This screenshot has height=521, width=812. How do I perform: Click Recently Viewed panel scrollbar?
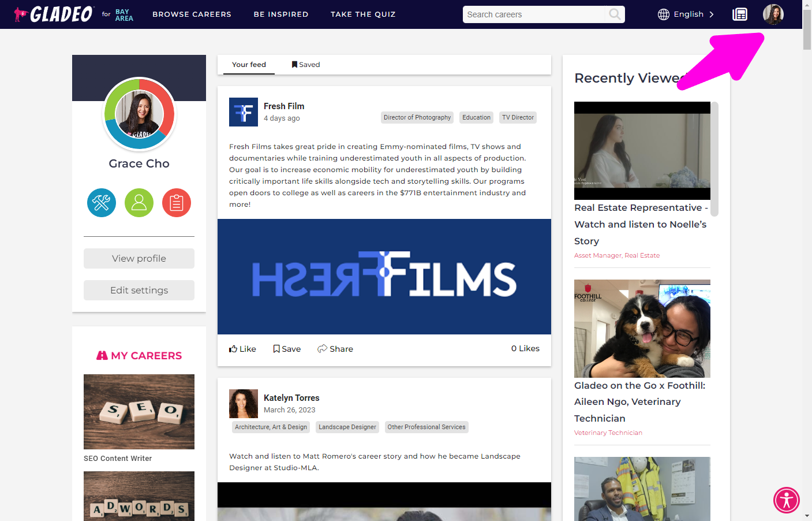click(714, 159)
